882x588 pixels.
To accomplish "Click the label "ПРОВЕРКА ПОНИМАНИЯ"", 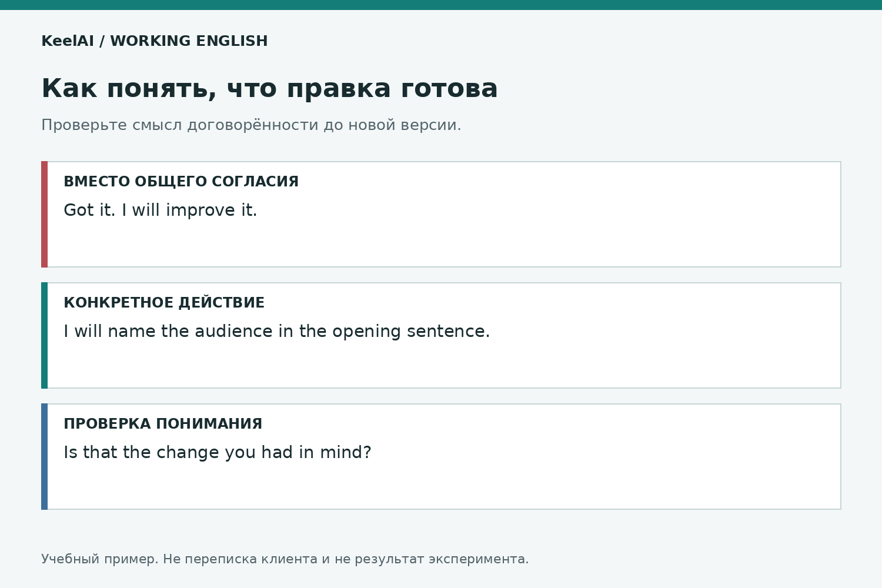I will (163, 424).
